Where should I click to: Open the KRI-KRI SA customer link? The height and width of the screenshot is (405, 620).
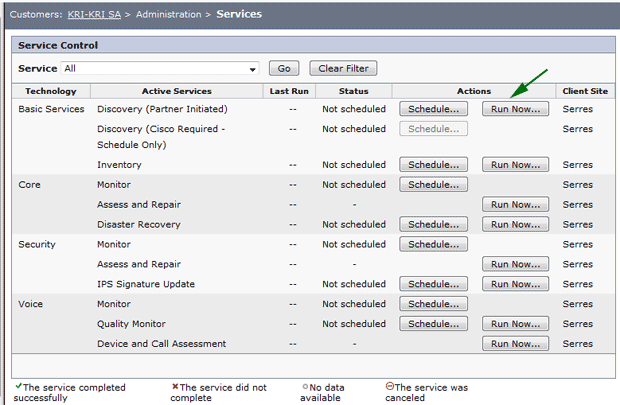point(94,15)
